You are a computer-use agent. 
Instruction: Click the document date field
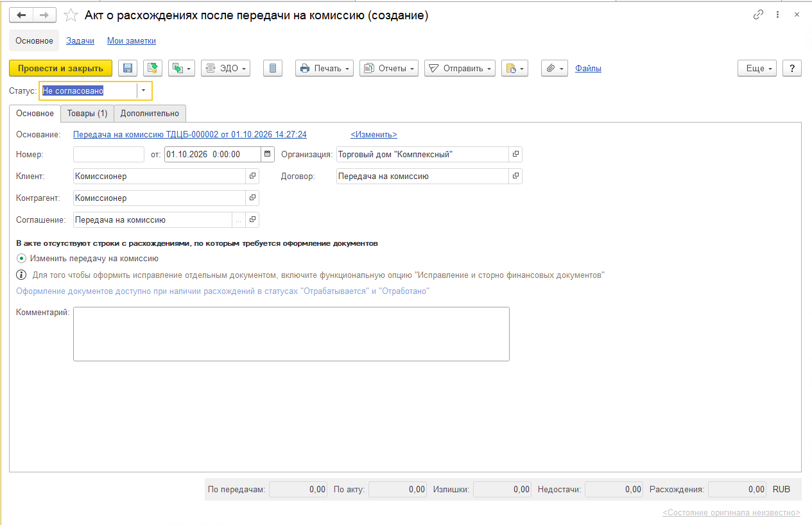pyautogui.click(x=212, y=154)
